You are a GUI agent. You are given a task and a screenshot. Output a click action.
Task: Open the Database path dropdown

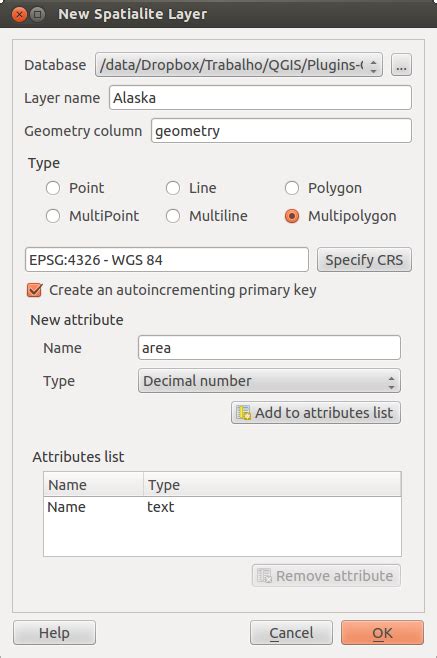coord(239,65)
